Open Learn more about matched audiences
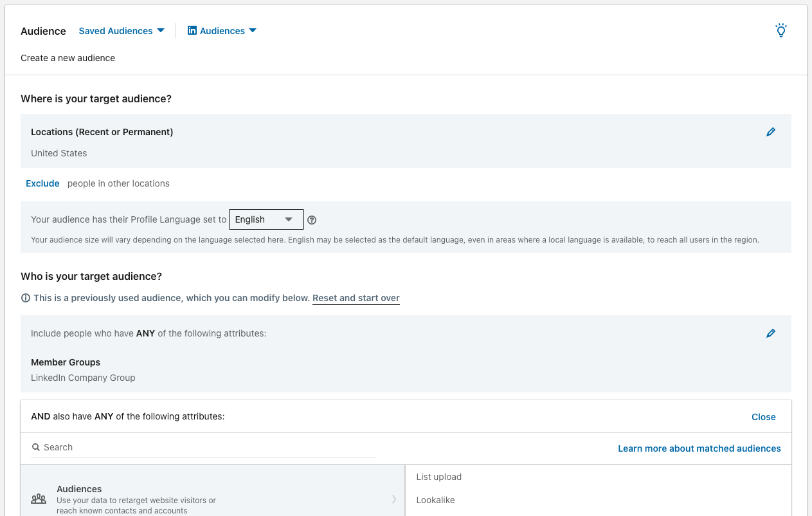Image resolution: width=812 pixels, height=516 pixels. [x=699, y=448]
